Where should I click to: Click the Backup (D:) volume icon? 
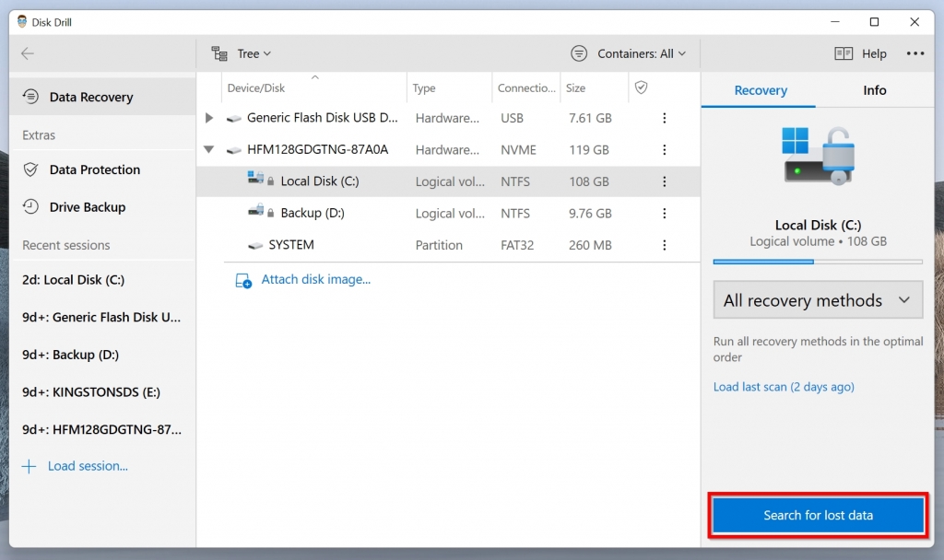click(256, 210)
